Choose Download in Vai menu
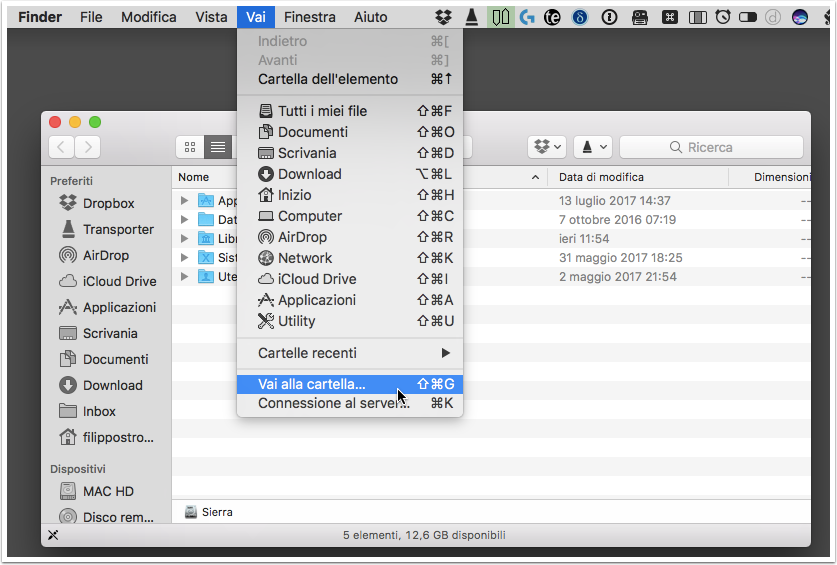 [x=350, y=174]
